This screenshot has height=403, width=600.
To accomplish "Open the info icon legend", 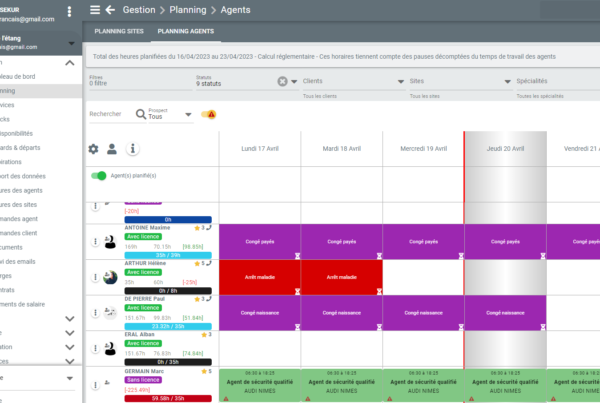I will click(x=132, y=149).
